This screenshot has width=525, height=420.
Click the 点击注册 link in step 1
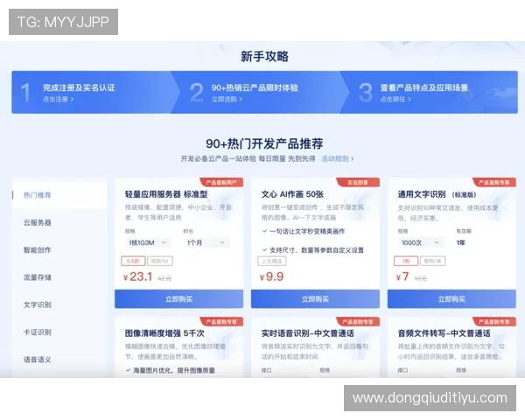59,99
